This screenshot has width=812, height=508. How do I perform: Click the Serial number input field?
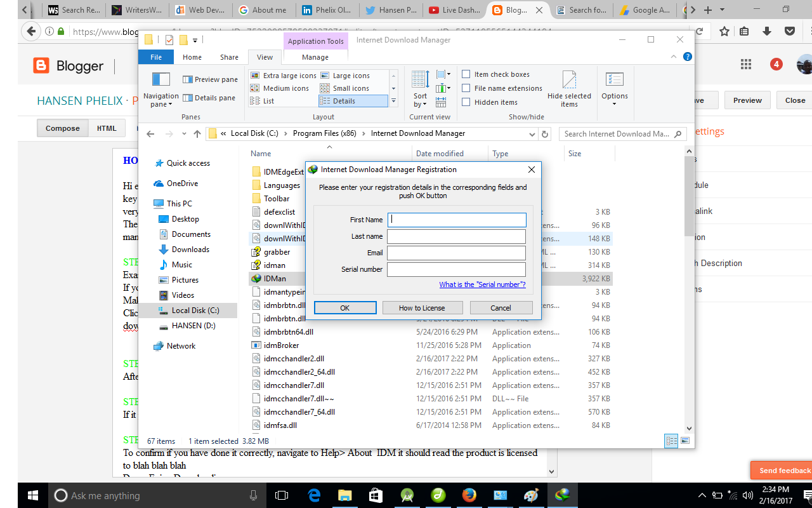click(x=457, y=269)
